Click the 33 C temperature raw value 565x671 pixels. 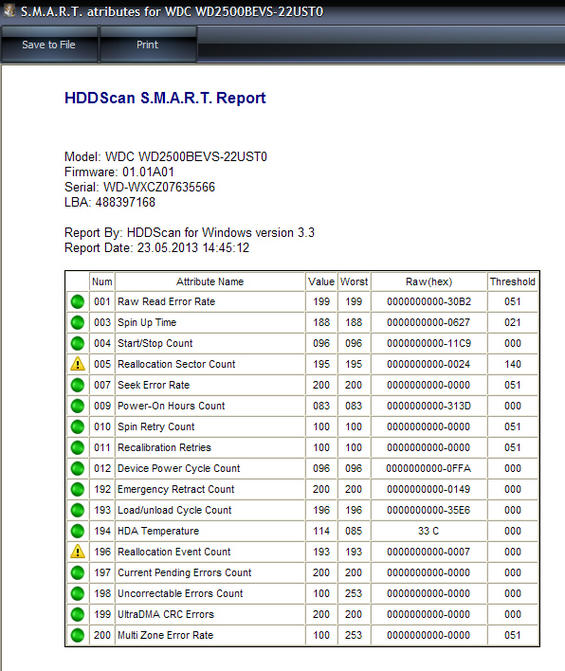pyautogui.click(x=428, y=531)
